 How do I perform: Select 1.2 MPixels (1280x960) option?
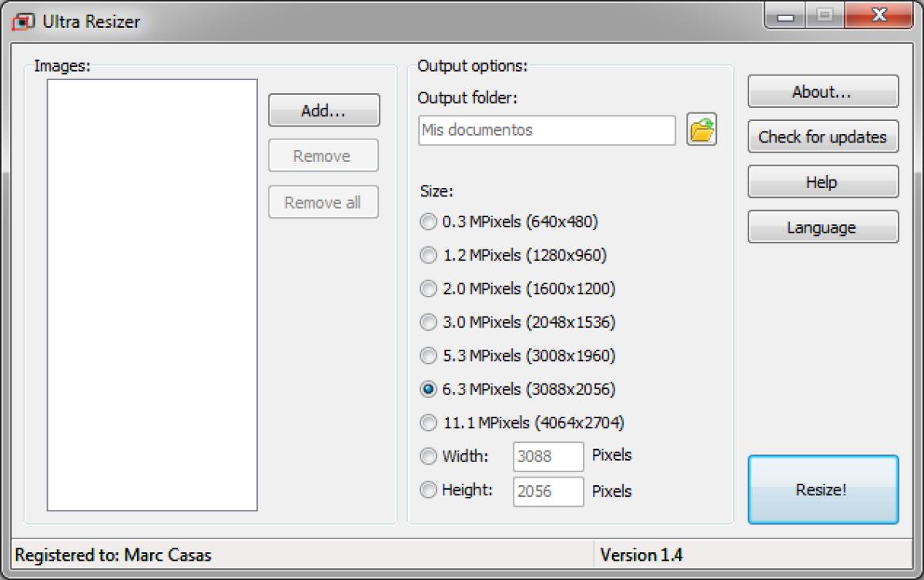coord(428,256)
